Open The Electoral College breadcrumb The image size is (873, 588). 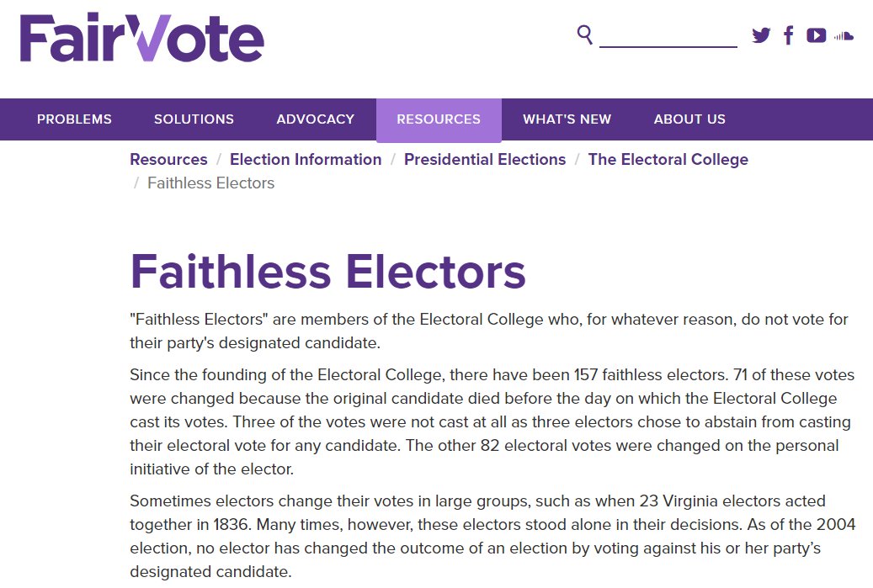click(x=668, y=160)
